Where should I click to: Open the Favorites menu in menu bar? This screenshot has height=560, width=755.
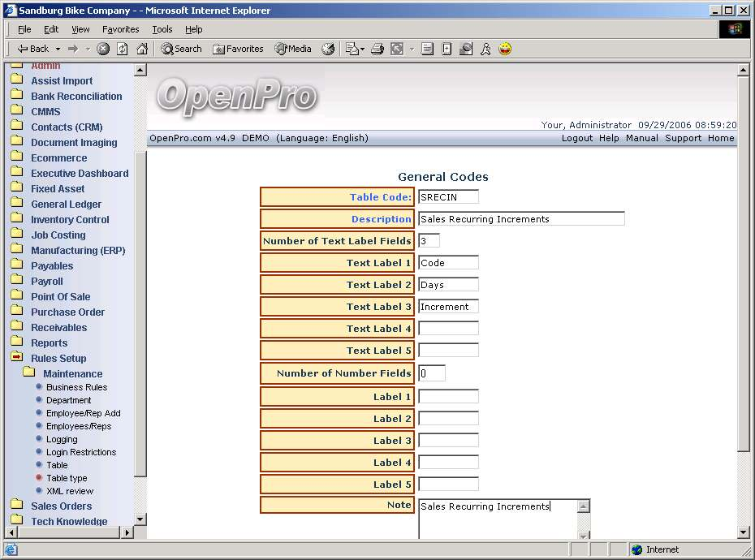[x=120, y=29]
